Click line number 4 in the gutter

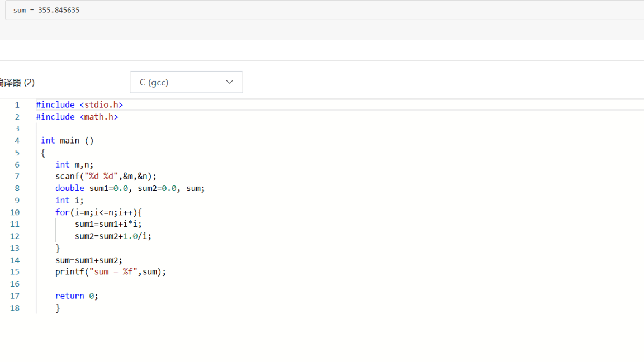(17, 141)
